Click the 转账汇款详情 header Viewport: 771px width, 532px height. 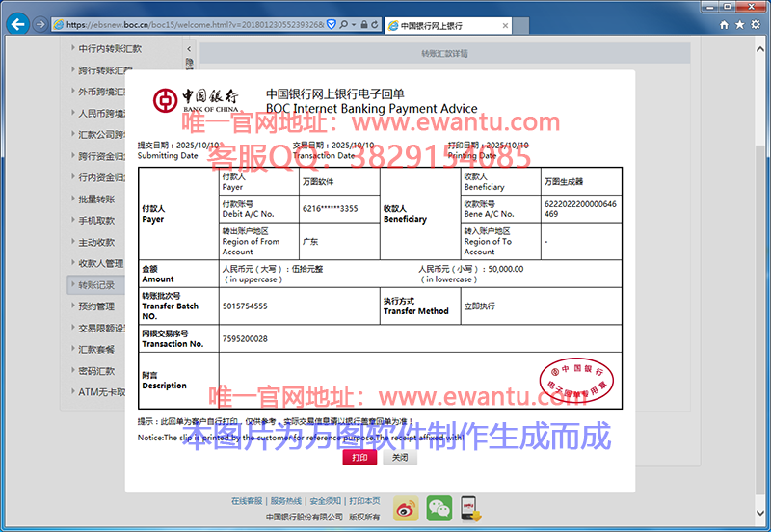coord(444,53)
